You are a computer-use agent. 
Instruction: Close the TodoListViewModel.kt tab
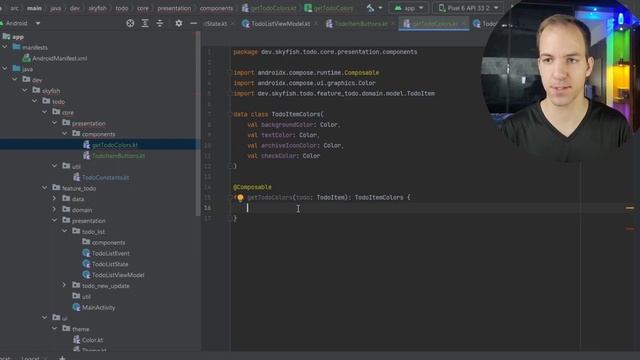pos(316,24)
